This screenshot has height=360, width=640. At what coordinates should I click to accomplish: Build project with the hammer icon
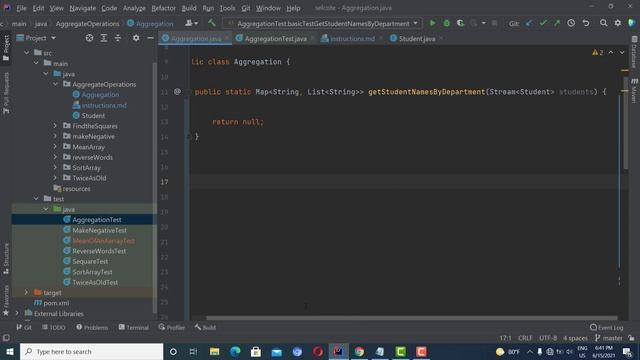[211, 23]
